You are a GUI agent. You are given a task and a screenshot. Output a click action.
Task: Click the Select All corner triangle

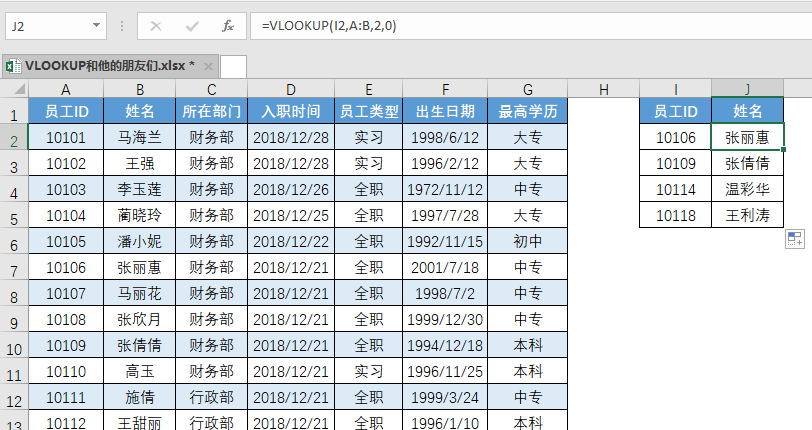19,90
